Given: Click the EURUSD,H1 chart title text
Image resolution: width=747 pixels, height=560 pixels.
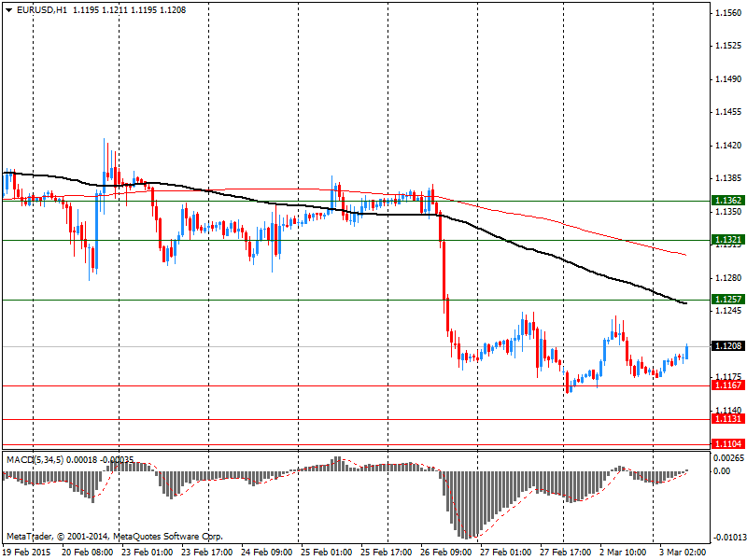Looking at the screenshot, I should coord(42,10).
